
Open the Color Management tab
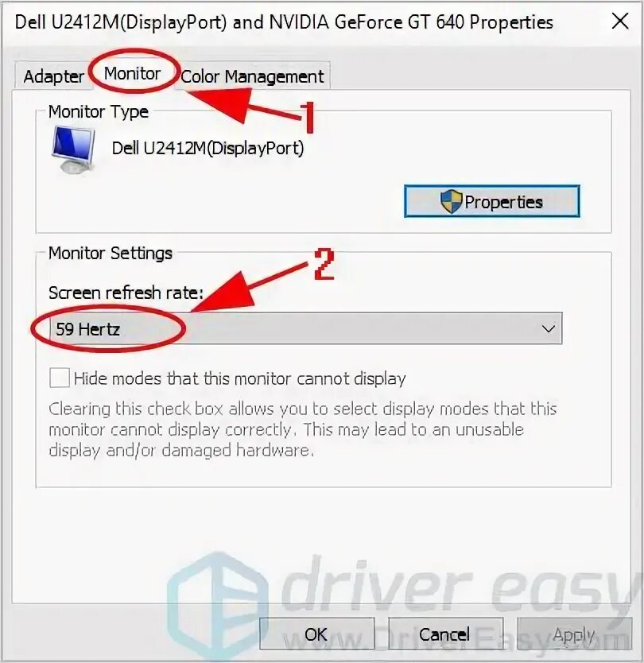252,76
